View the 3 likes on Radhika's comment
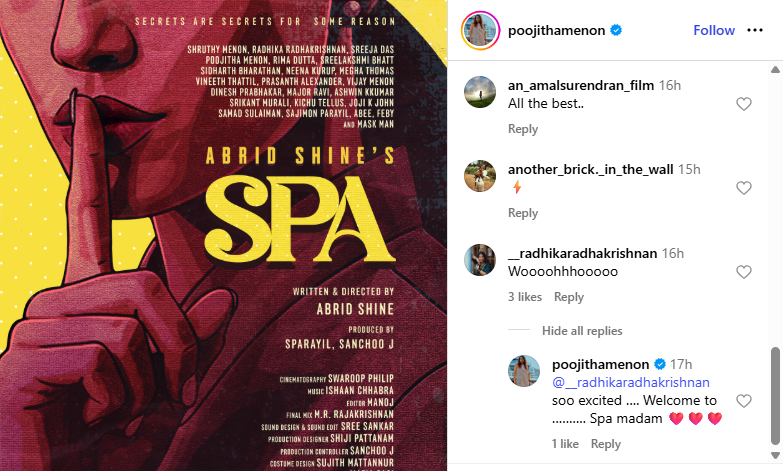This screenshot has width=783, height=471. coord(525,297)
